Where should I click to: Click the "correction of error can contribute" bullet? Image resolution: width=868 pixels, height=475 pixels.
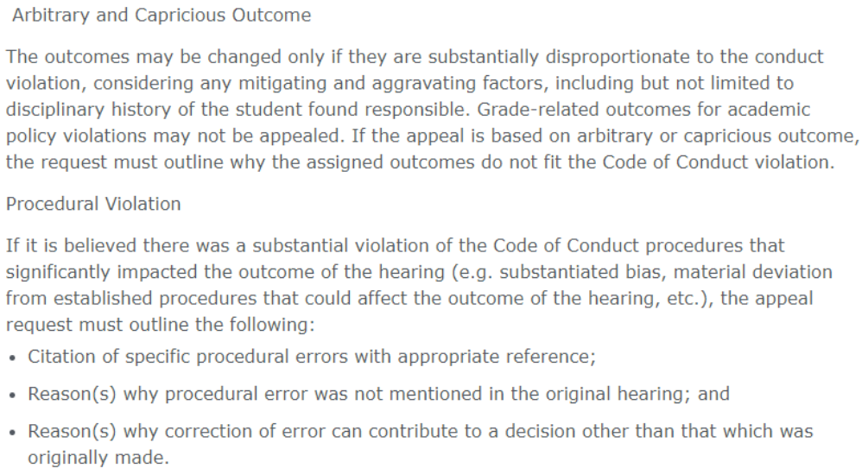(420, 431)
